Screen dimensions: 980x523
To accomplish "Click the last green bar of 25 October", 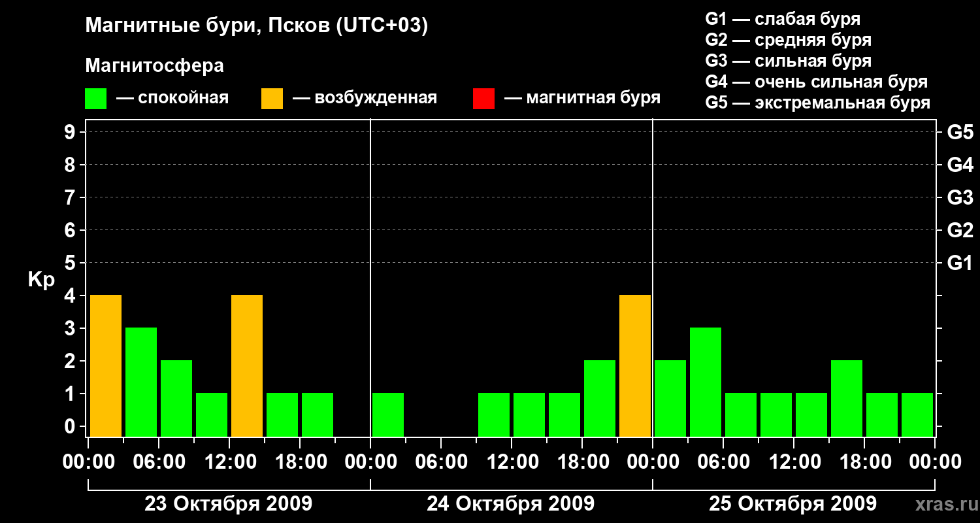I will tap(917, 414).
